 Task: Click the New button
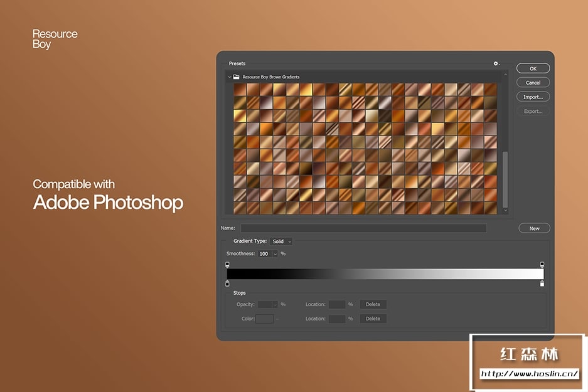coord(535,228)
